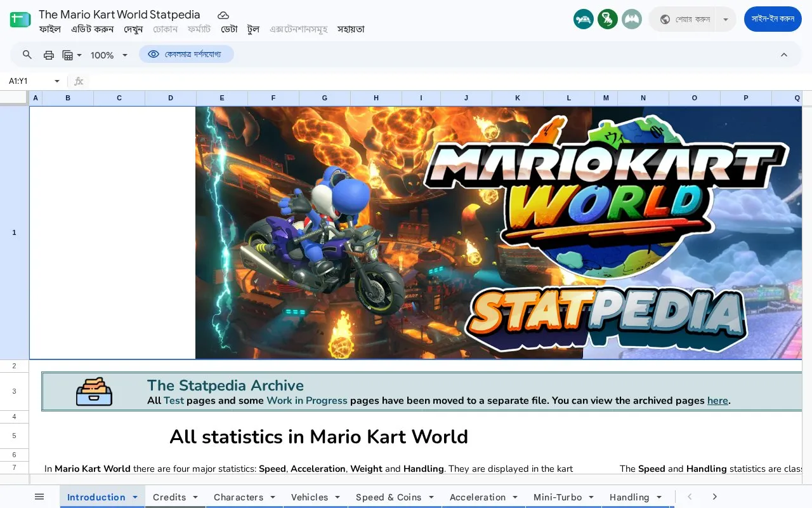Screen dimensions: 812x508
Task: Open the সহায়তা (Help) menu
Action: (x=351, y=29)
